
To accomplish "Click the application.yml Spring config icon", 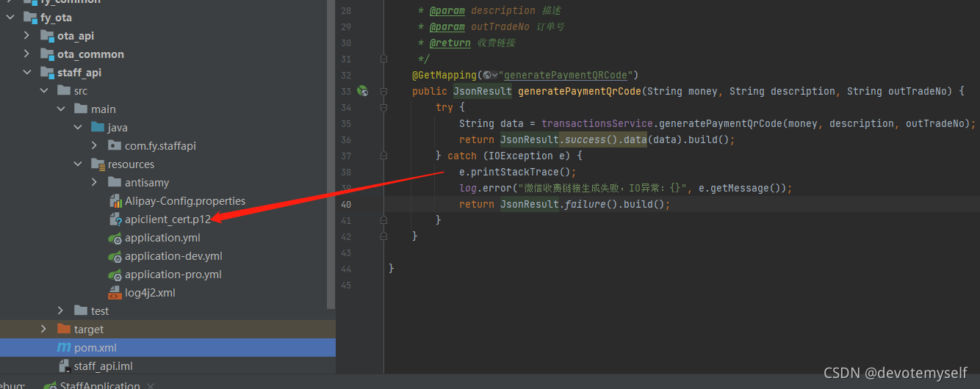I will point(115,238).
